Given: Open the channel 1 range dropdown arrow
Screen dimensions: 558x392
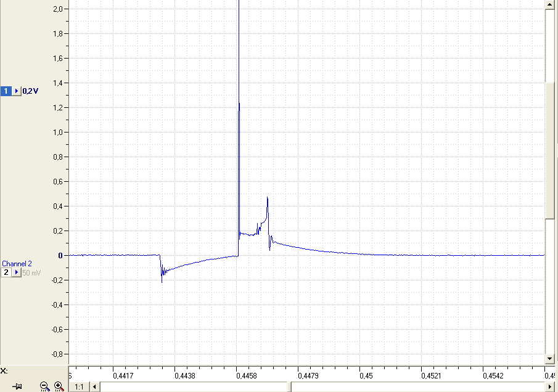Looking at the screenshot, I should tap(17, 91).
